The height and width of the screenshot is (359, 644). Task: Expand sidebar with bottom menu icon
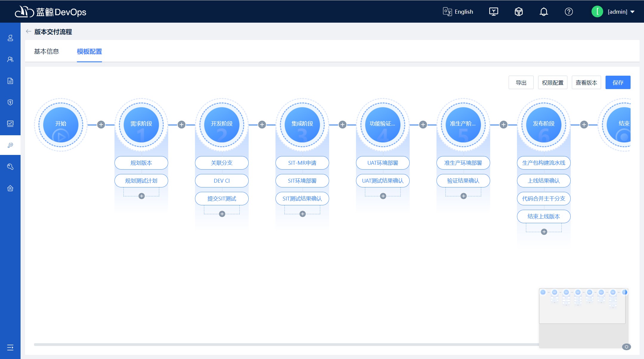point(10,347)
